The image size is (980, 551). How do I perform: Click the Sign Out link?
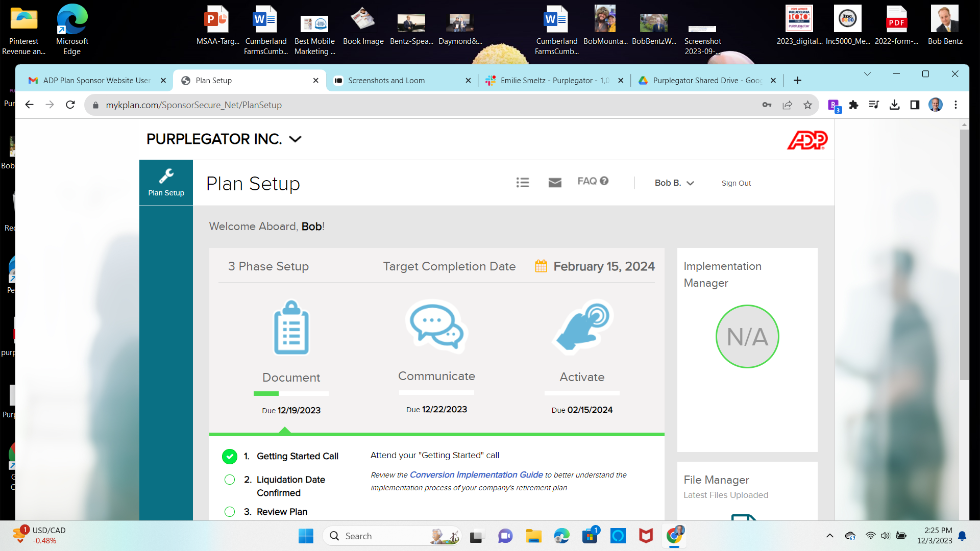tap(736, 183)
